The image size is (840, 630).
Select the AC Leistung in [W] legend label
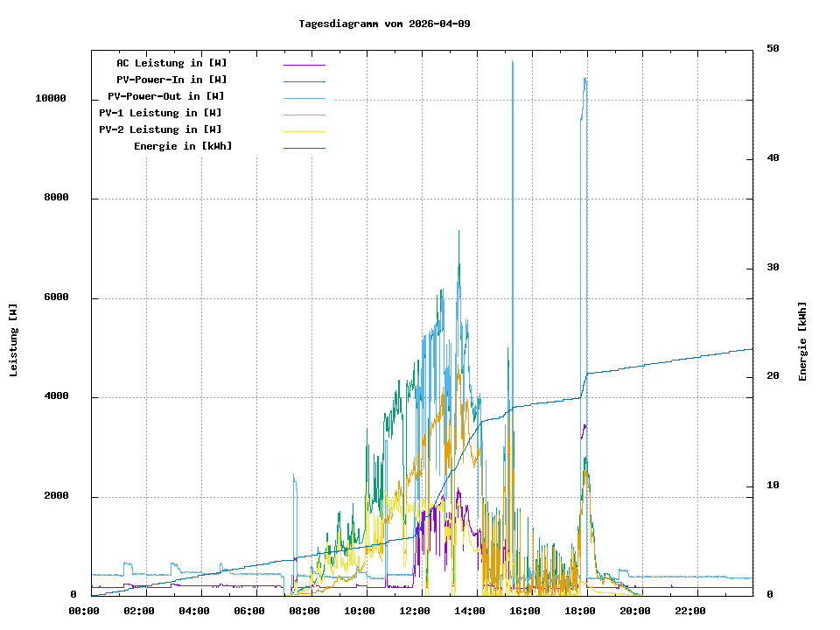[171, 63]
